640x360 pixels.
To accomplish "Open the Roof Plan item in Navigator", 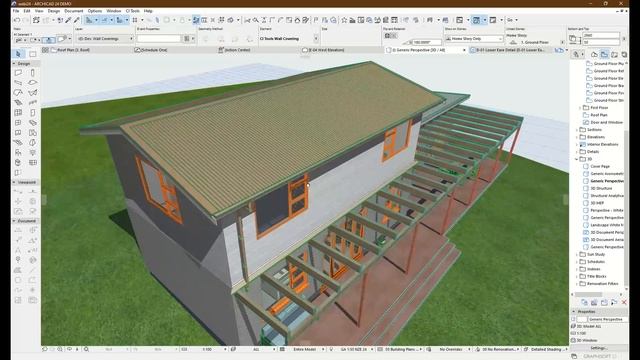I will pos(599,115).
